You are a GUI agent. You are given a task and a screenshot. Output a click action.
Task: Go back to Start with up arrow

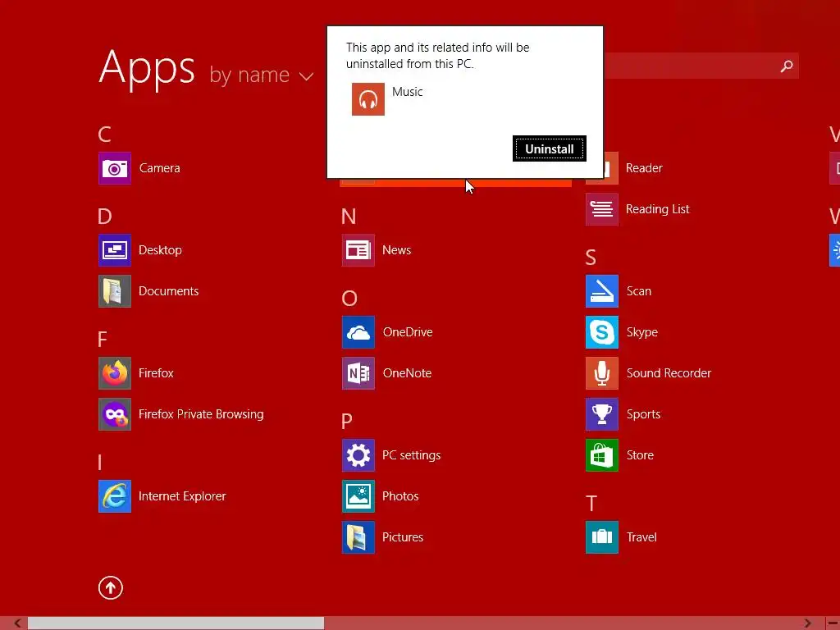111,587
